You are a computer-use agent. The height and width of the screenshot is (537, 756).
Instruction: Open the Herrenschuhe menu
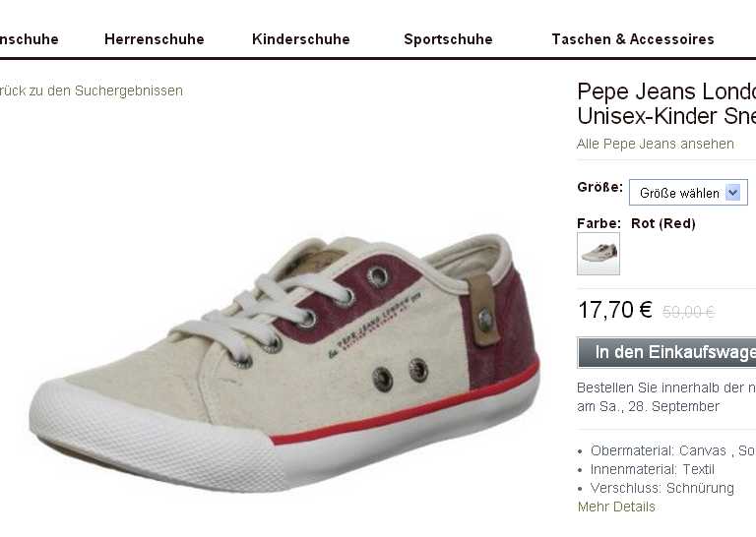pos(155,39)
